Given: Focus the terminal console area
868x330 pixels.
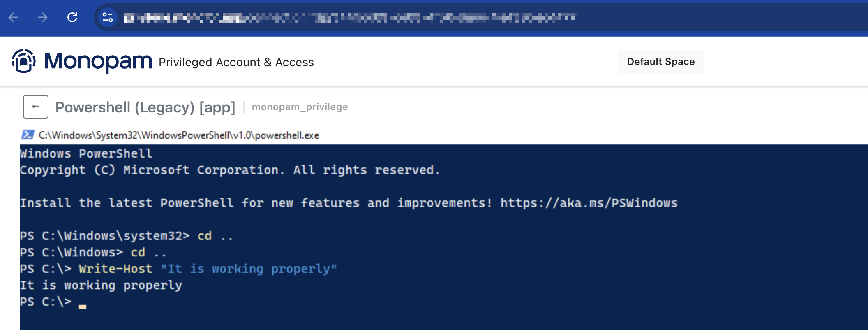Looking at the screenshot, I should click(x=411, y=230).
